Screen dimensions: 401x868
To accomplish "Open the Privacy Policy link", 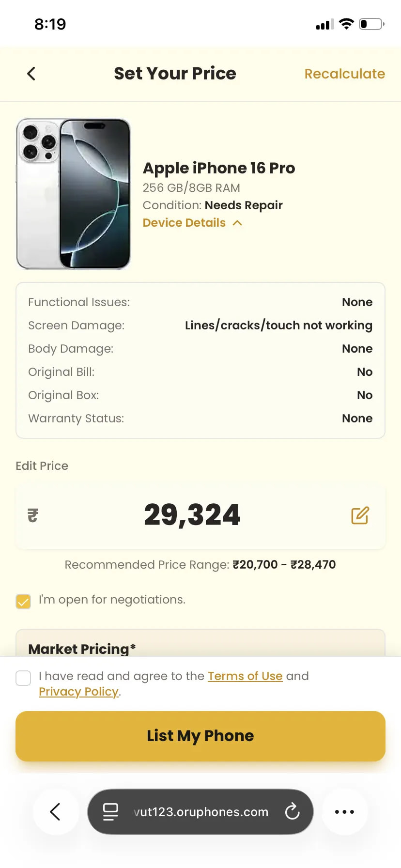I will click(x=78, y=692).
